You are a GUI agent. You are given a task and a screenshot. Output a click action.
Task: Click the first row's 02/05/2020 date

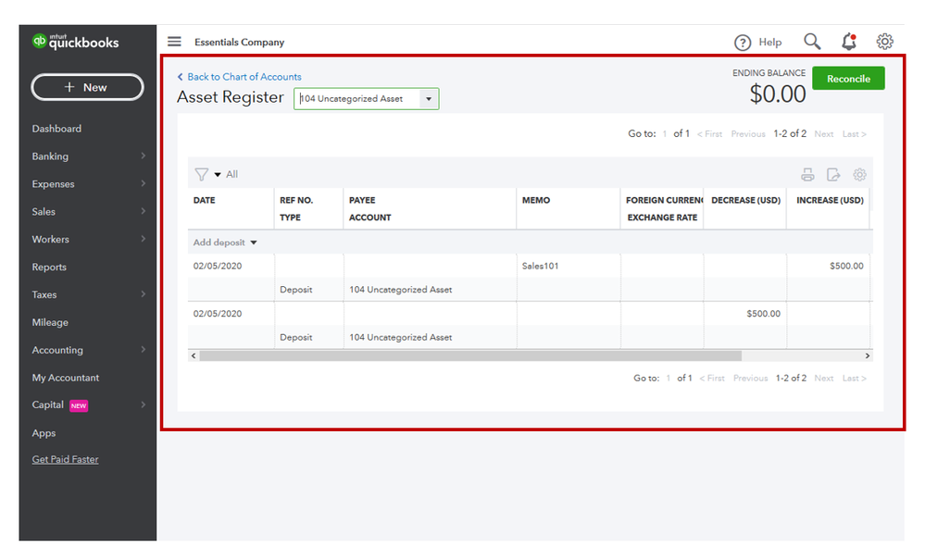(x=217, y=267)
